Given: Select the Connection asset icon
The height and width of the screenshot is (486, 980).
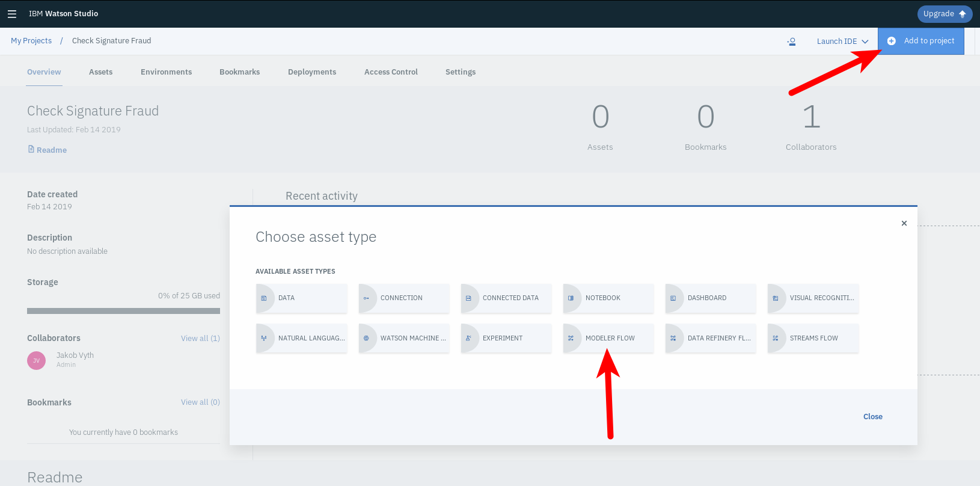Looking at the screenshot, I should pyautogui.click(x=366, y=298).
